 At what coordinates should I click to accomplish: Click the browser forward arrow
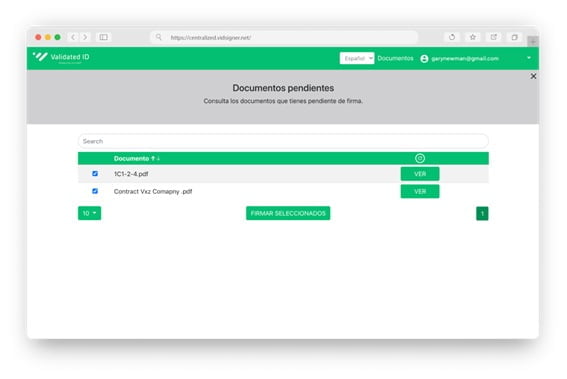85,37
